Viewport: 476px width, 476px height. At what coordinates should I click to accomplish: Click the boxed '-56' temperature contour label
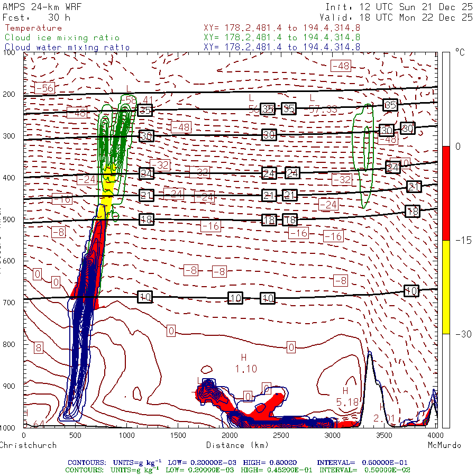coord(44,88)
